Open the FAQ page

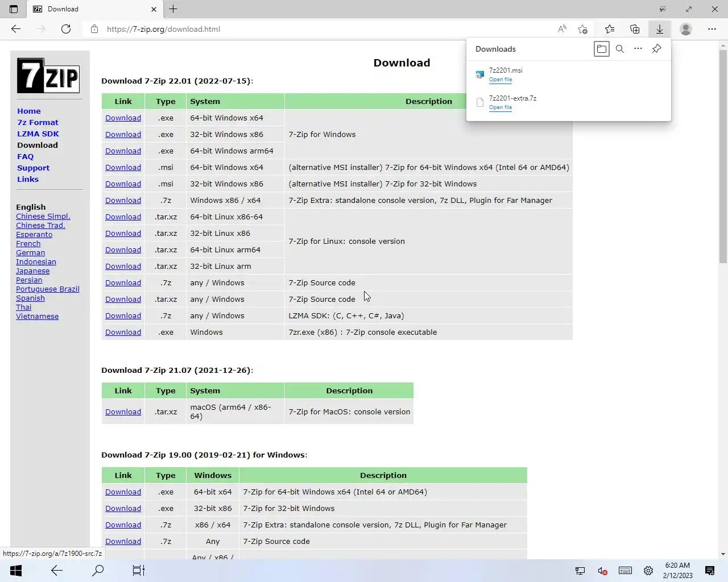pos(26,156)
